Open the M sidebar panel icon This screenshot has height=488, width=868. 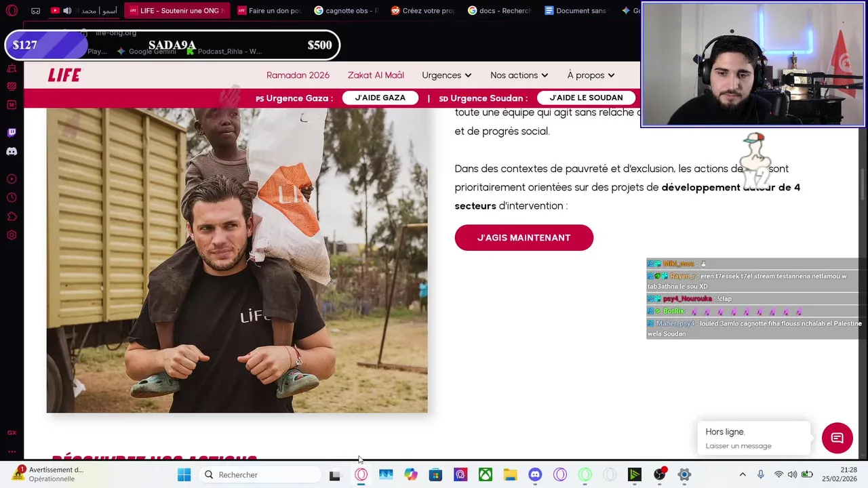[12, 105]
